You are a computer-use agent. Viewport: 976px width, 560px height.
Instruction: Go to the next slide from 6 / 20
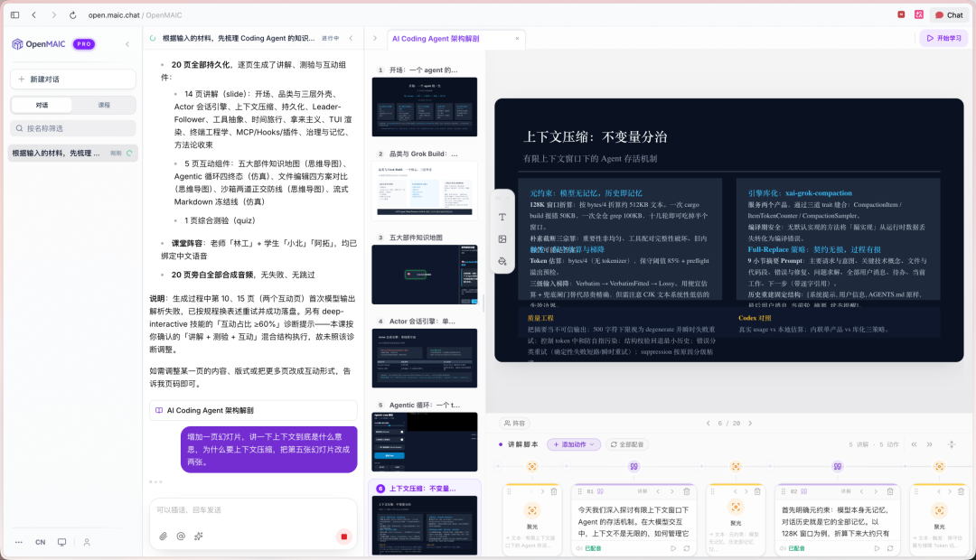click(x=750, y=423)
